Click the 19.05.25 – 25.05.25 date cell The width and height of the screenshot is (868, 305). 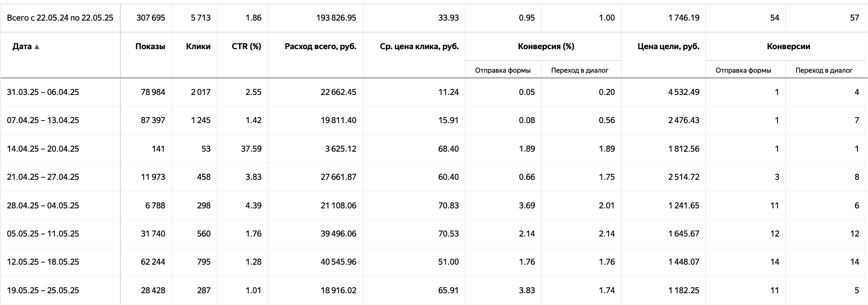coord(43,290)
